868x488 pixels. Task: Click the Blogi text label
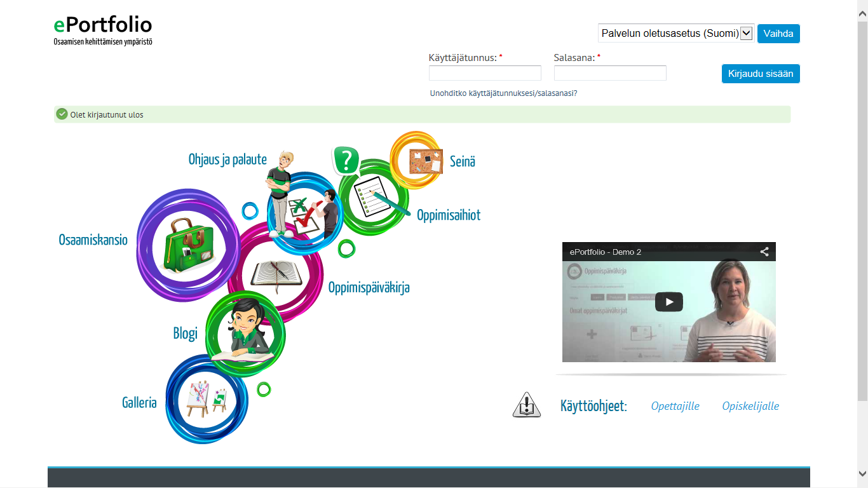[186, 334]
